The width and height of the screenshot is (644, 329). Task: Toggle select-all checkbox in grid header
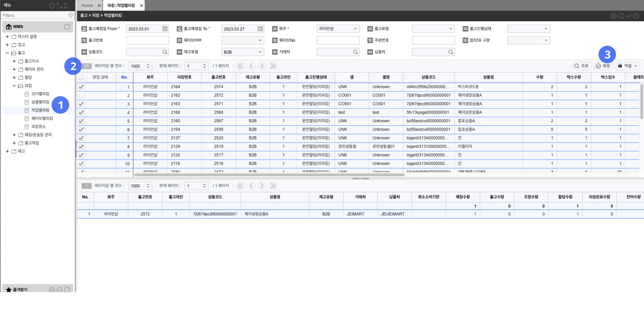click(x=81, y=78)
